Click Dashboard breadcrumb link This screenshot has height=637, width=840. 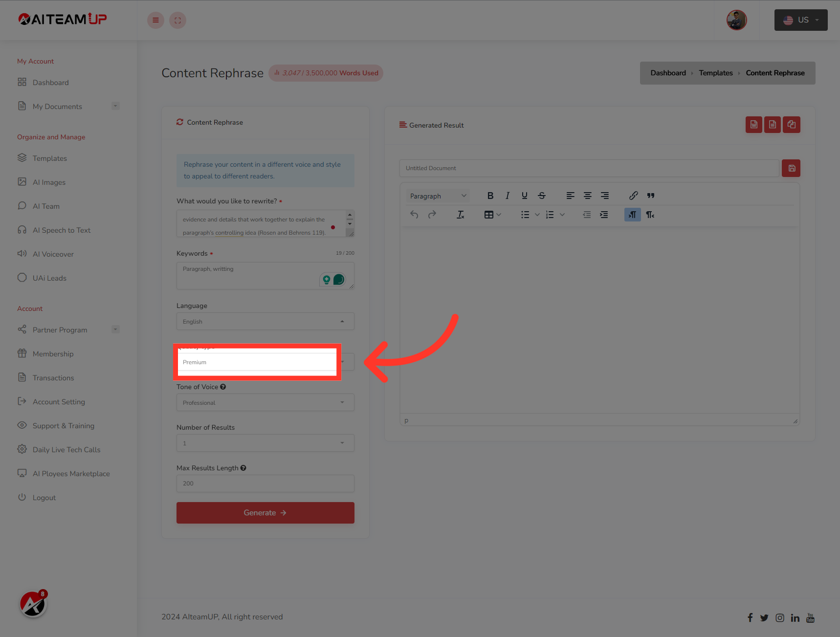pos(668,73)
